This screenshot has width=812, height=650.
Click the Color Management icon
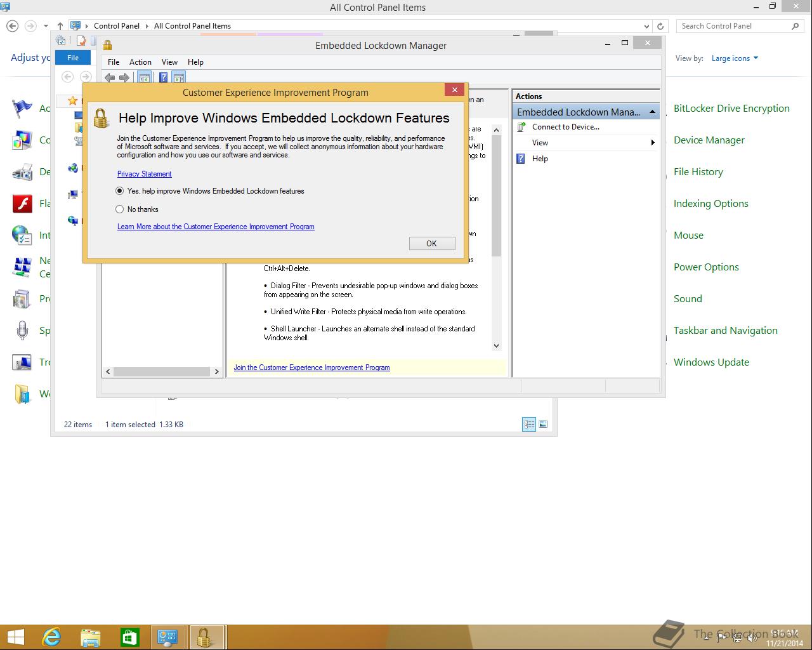click(22, 140)
